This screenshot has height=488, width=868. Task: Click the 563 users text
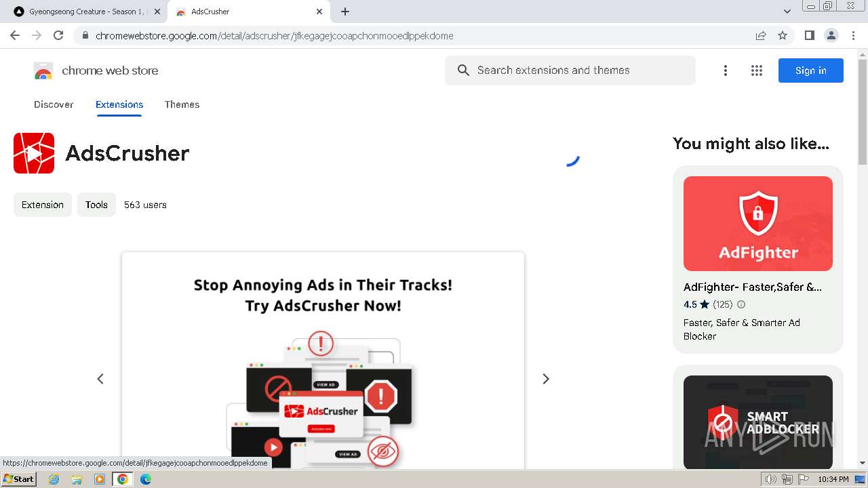pyautogui.click(x=145, y=205)
